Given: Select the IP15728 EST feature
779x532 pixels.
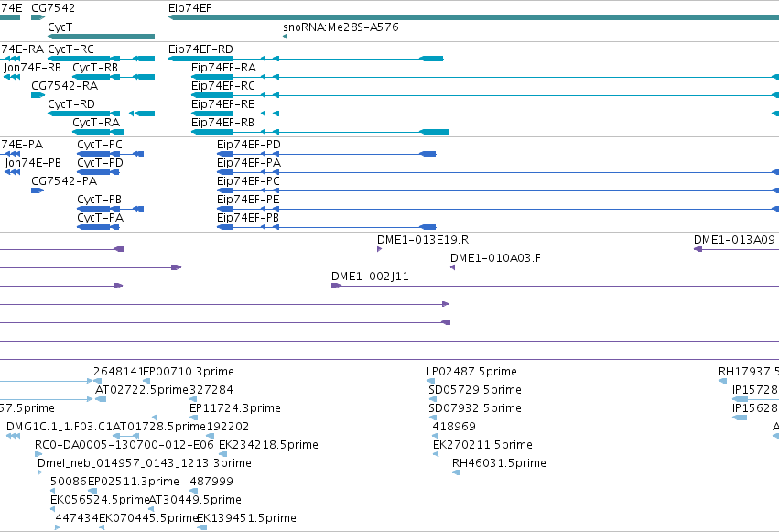Looking at the screenshot, I should [x=755, y=399].
